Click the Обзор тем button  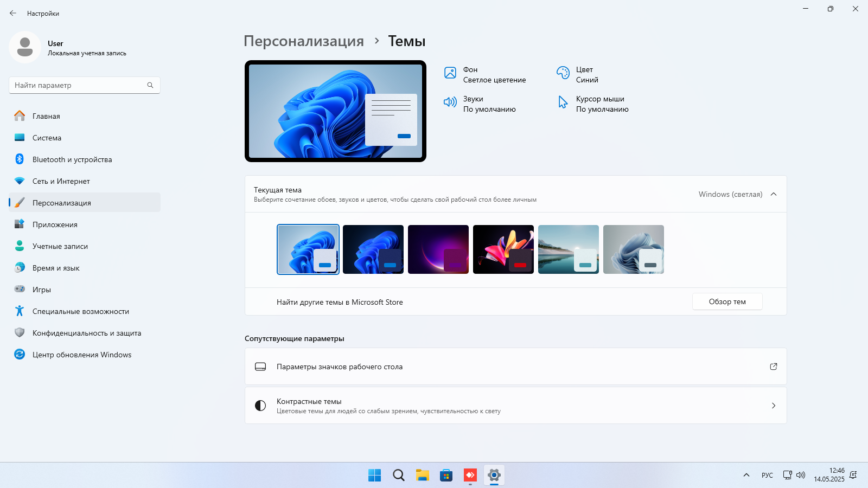[727, 301]
